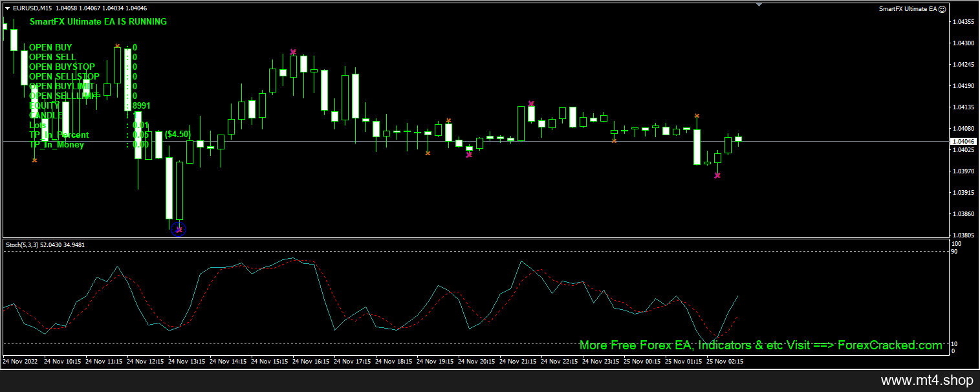Click the orange marker below the TP_In_Money label

tap(34, 160)
